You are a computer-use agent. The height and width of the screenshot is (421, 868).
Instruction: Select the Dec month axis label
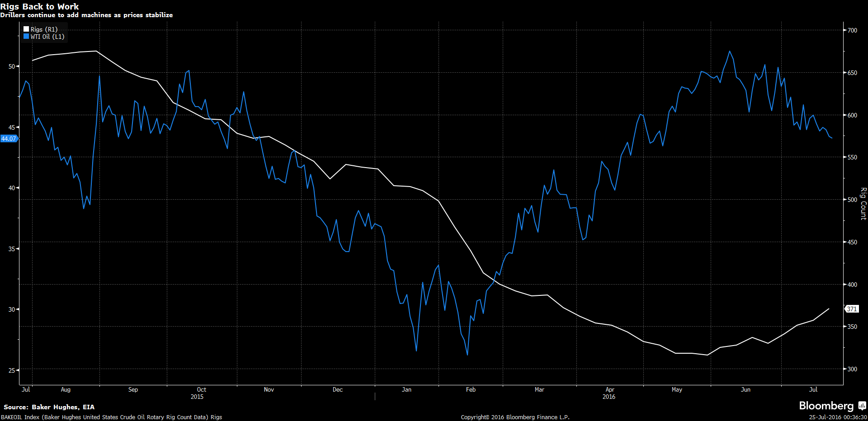point(337,389)
